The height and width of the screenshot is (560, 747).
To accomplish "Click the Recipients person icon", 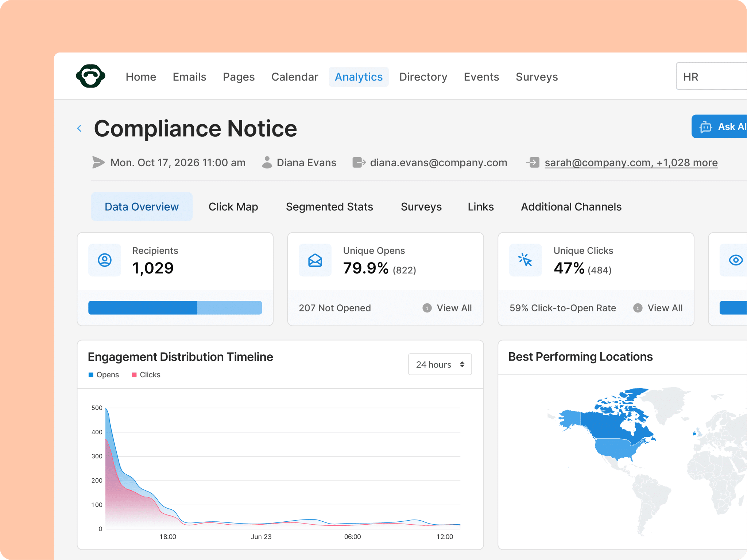I will [105, 260].
